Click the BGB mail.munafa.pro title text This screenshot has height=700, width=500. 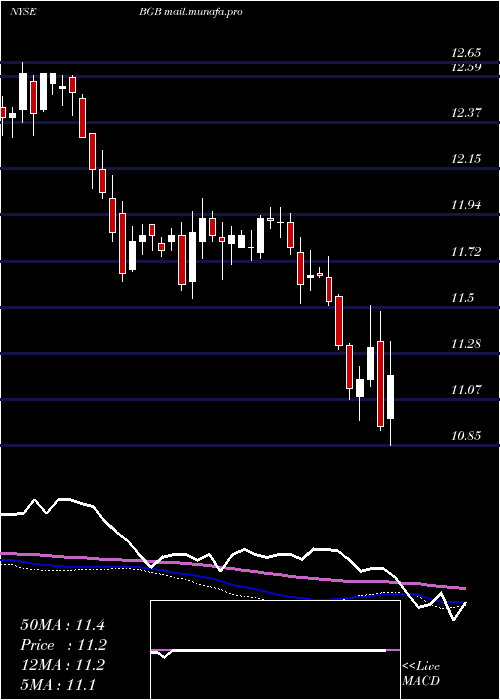tap(190, 12)
